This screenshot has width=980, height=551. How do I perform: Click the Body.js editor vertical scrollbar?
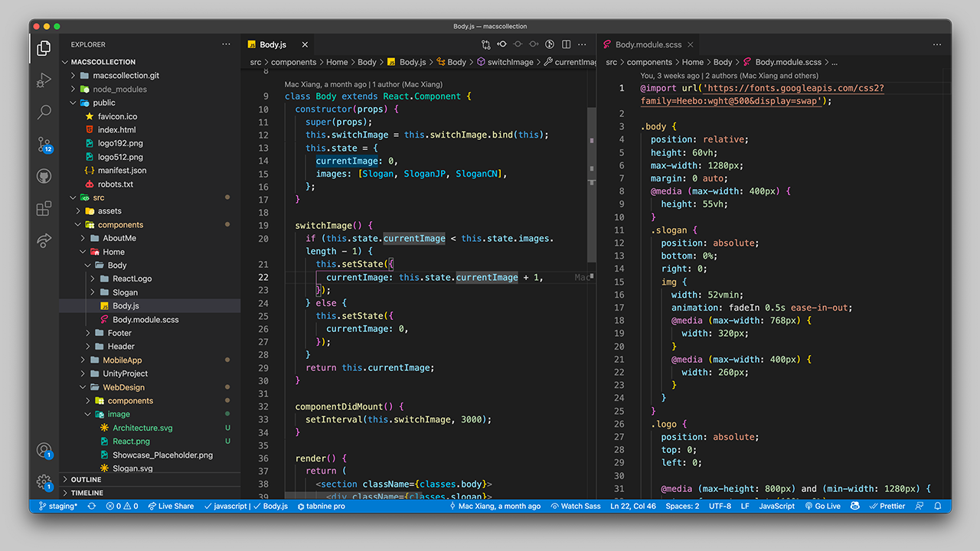(592, 184)
